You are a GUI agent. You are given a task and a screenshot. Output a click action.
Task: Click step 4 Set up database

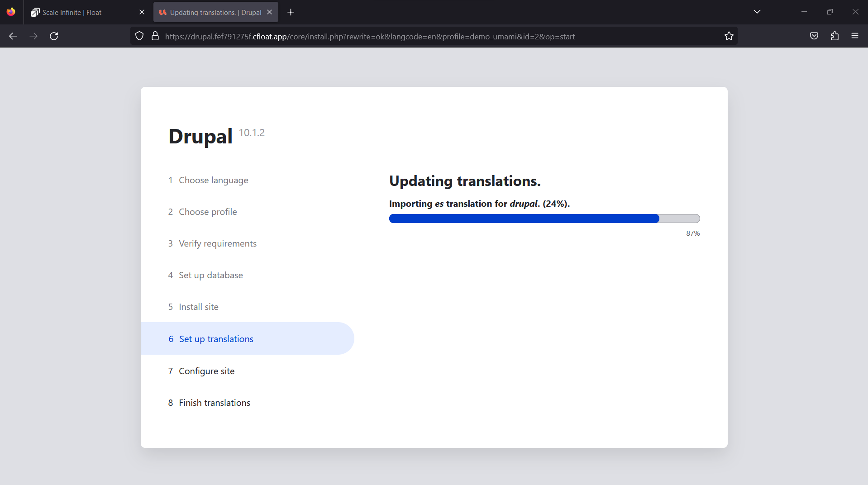(x=205, y=275)
